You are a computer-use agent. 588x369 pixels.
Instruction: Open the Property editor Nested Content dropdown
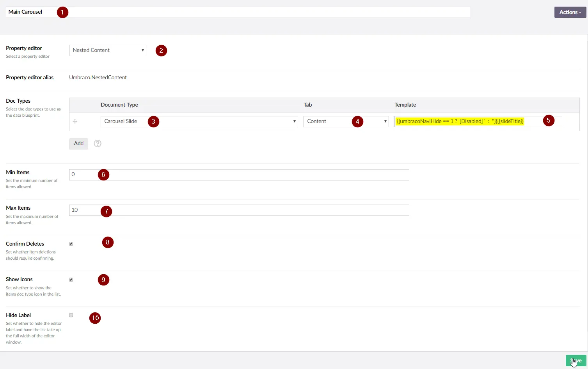click(x=107, y=50)
